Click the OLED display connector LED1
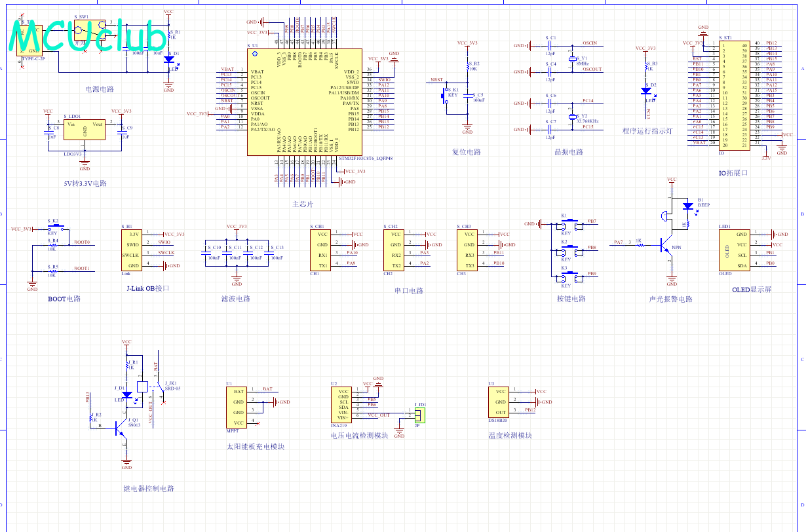 tap(733, 250)
